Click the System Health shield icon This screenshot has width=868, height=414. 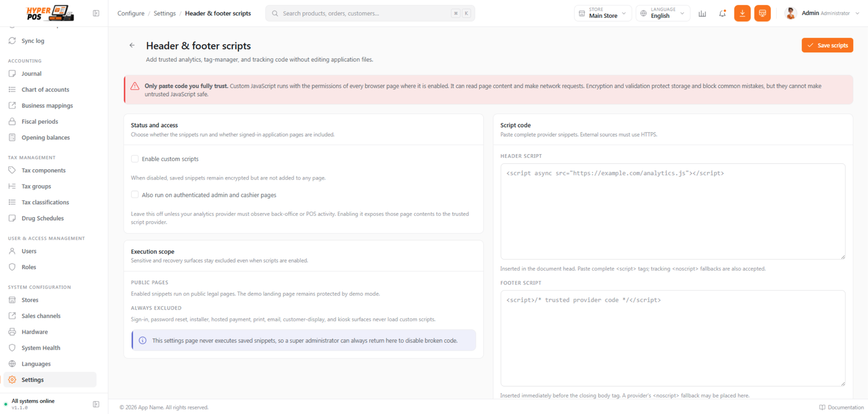[12, 348]
